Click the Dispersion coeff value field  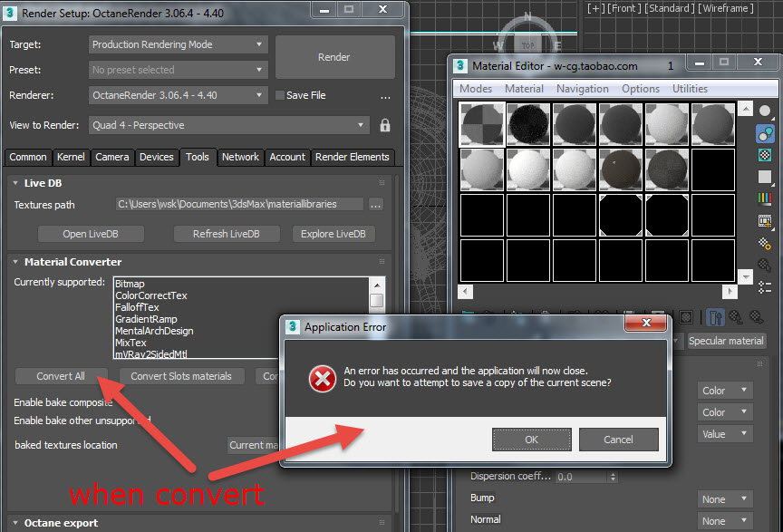click(582, 477)
